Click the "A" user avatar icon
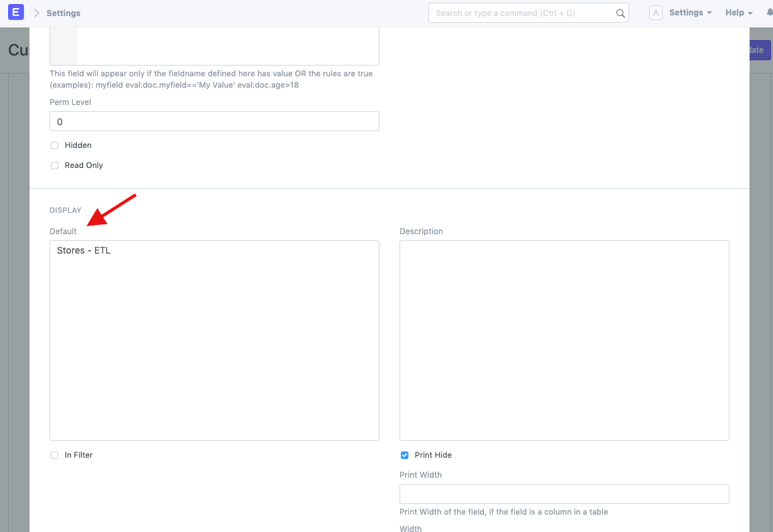773x532 pixels. (x=656, y=12)
